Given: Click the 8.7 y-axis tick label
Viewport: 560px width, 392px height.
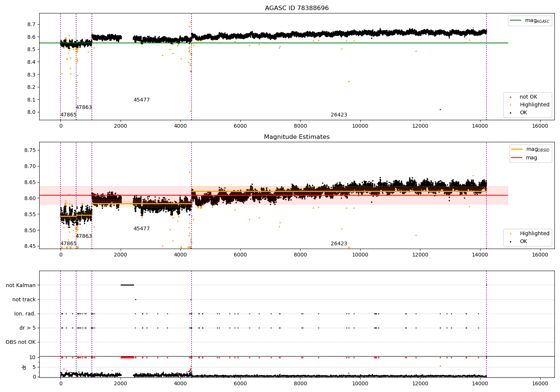Looking at the screenshot, I should pos(31,24).
